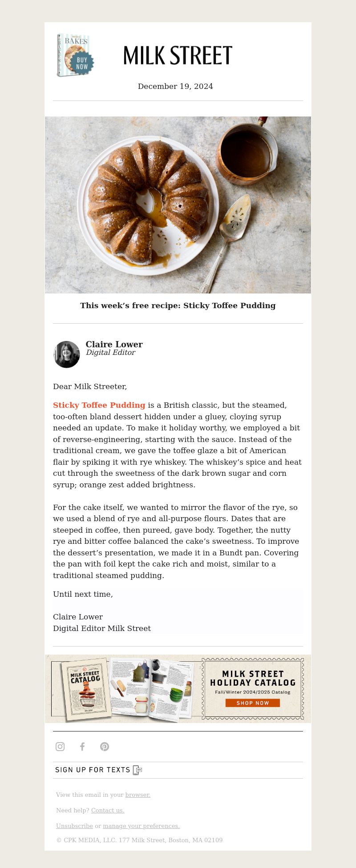
Task: Click the phone text-message icon
Action: [138, 770]
